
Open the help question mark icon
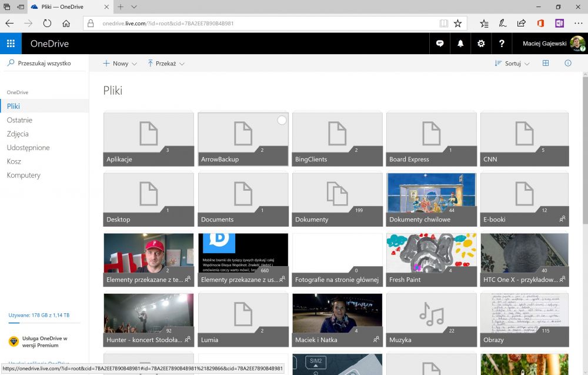(x=502, y=44)
